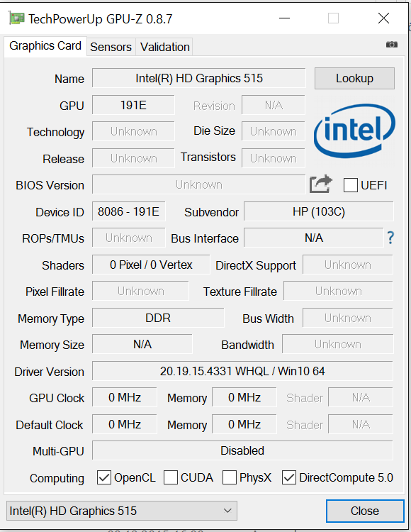Click the ROPs/TMUs field showing Unknown
411x532 pixels.
129,238
